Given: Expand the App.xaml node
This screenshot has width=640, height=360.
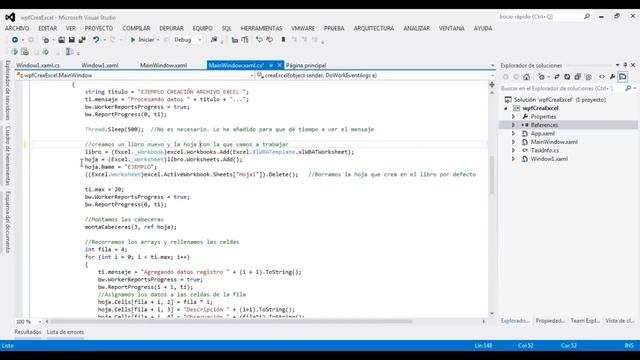Looking at the screenshot, I should point(514,133).
